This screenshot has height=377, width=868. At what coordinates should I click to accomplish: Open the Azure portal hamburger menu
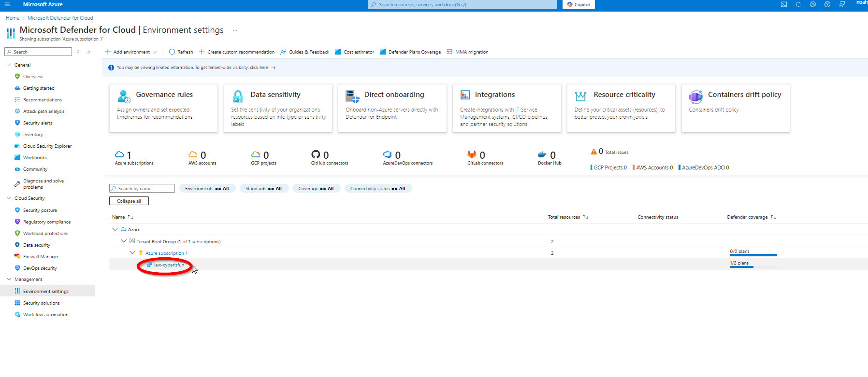[7, 4]
